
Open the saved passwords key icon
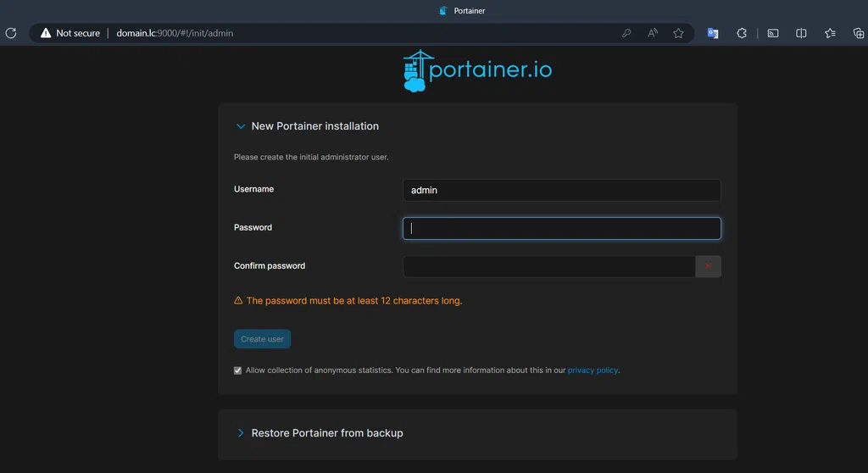click(x=626, y=33)
